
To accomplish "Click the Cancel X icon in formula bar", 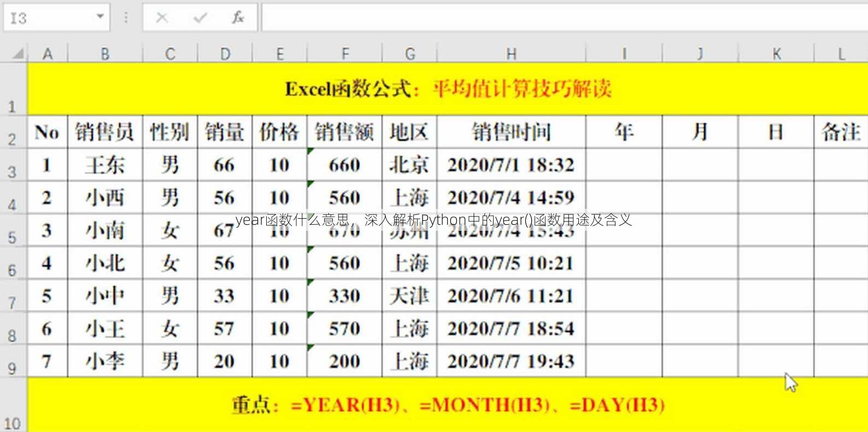I will 162,17.
